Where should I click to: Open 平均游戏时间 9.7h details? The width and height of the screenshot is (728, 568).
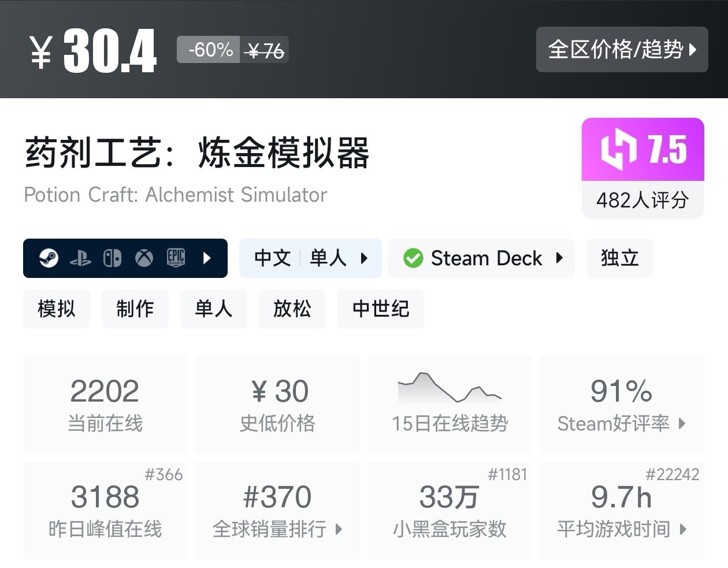click(622, 510)
